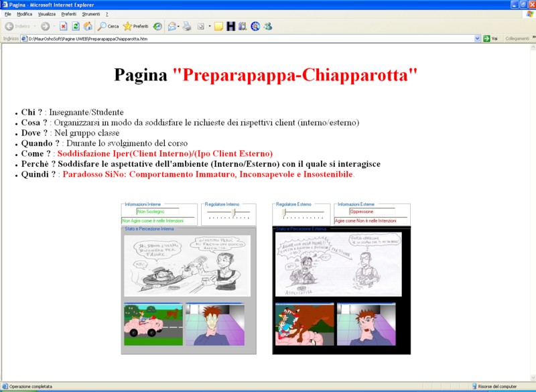Adjust the Regolatore Interno slider
Viewport: 536px width, 392px height.
[x=233, y=213]
